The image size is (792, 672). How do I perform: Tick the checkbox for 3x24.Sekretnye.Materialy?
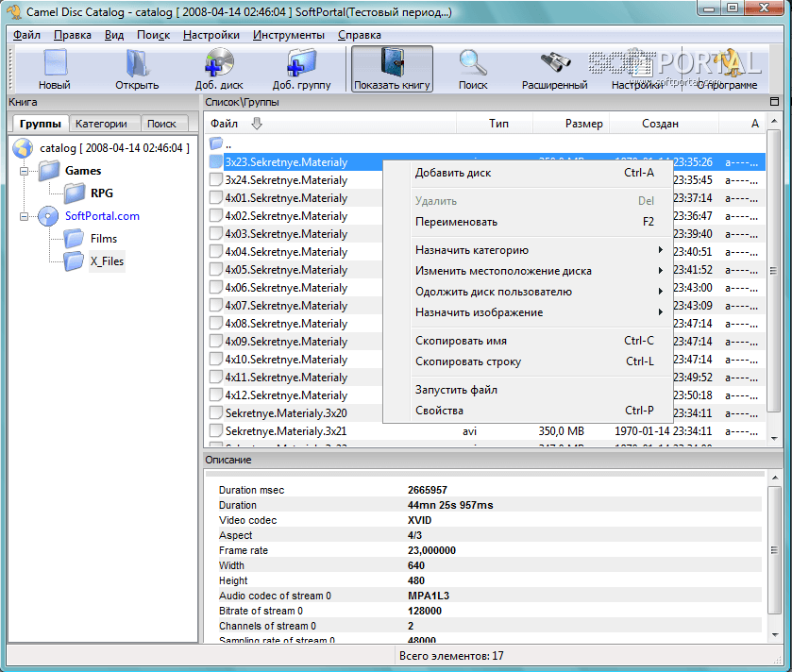tap(216, 179)
